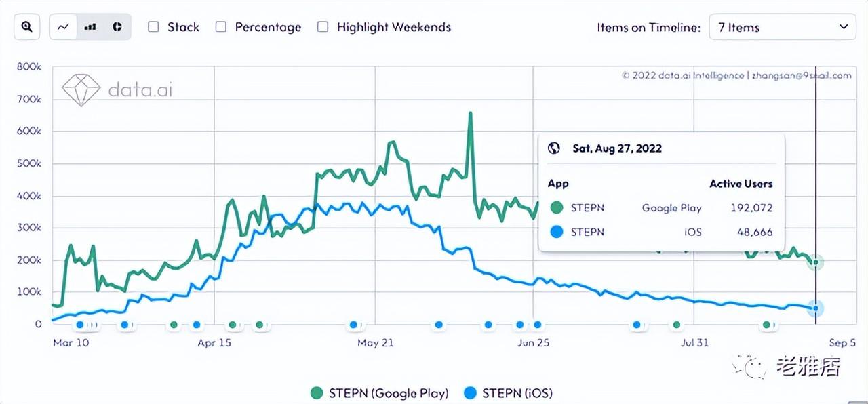Switch to pie chart view

point(117,27)
